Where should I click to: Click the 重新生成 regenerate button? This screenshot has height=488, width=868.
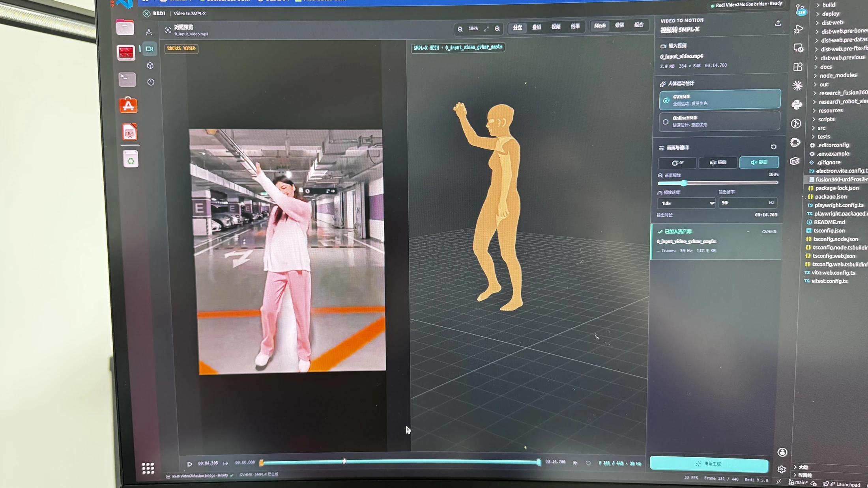click(x=709, y=464)
